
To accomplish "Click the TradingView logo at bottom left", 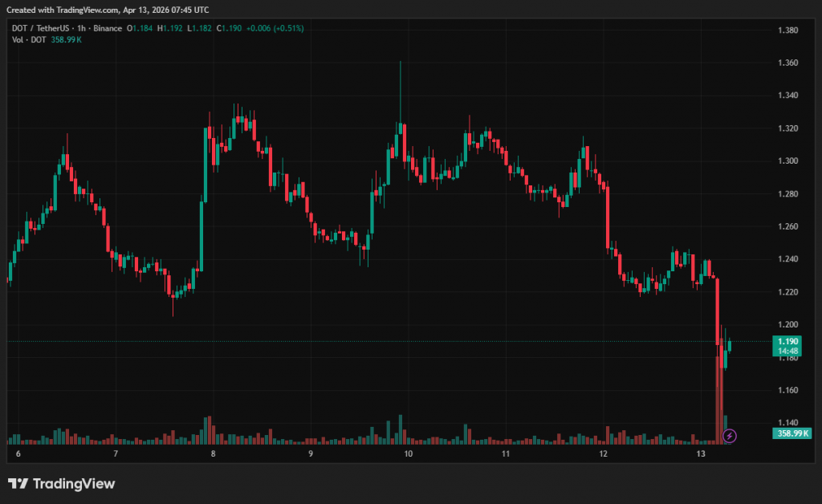I will pos(62,484).
